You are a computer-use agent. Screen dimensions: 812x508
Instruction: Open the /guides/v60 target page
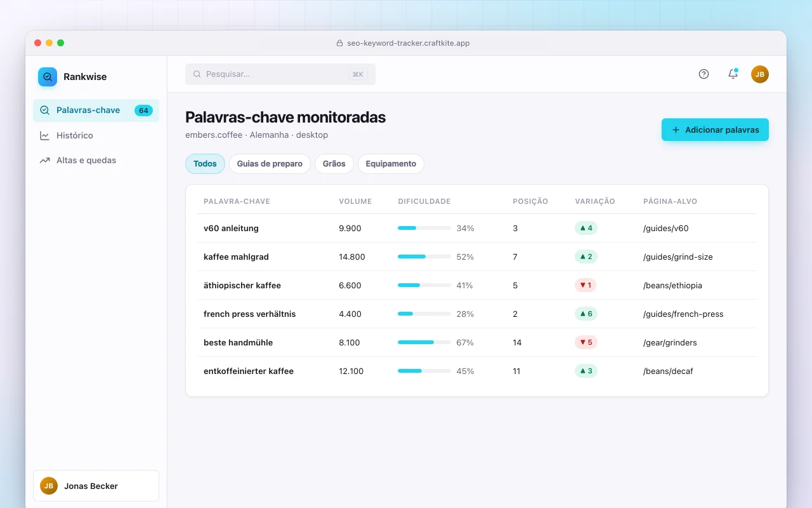pyautogui.click(x=666, y=228)
